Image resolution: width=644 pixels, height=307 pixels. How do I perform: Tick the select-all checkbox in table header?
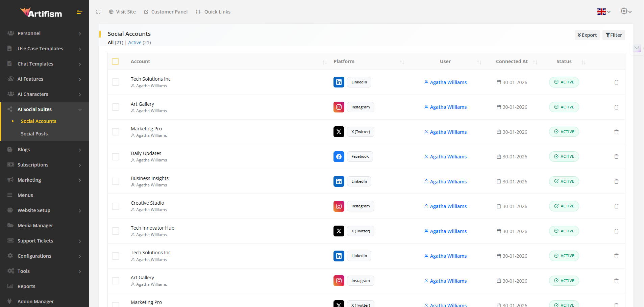pos(116,61)
